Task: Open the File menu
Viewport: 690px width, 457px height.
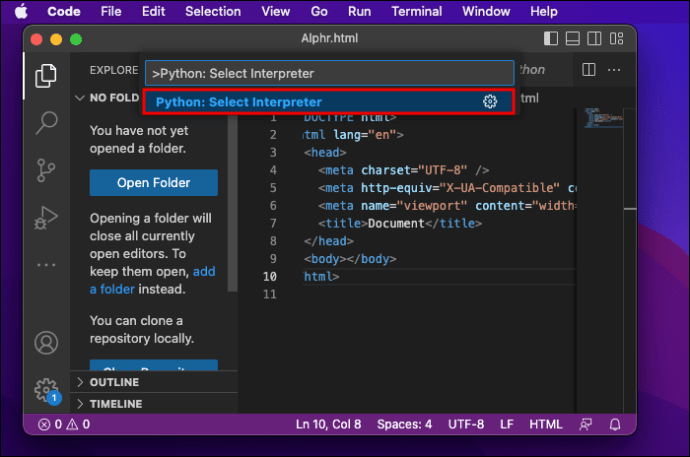Action: pos(111,11)
